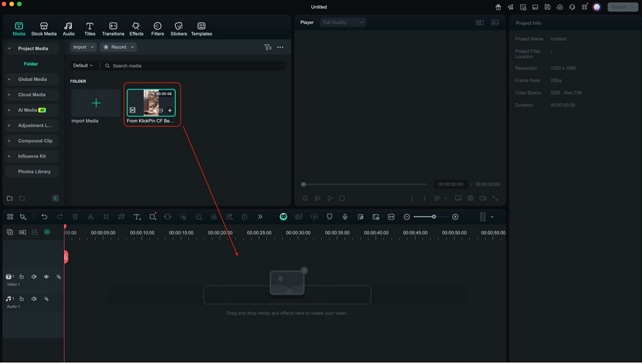
Task: Mute the Audio 1 track
Action: tap(34, 299)
